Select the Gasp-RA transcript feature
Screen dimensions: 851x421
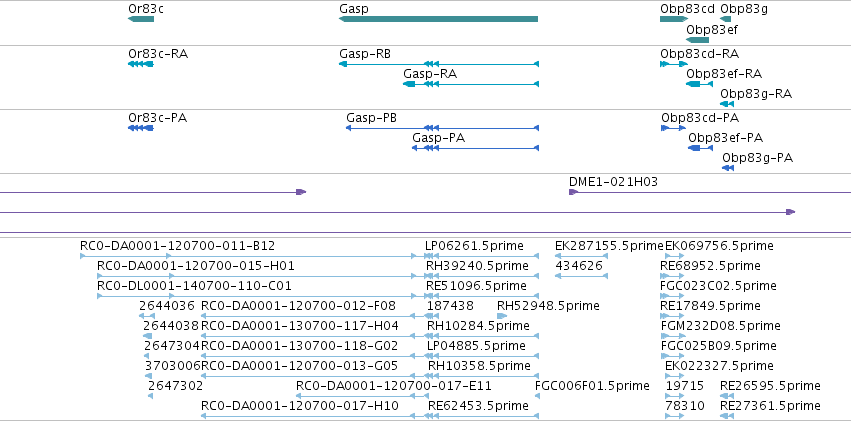pos(471,84)
